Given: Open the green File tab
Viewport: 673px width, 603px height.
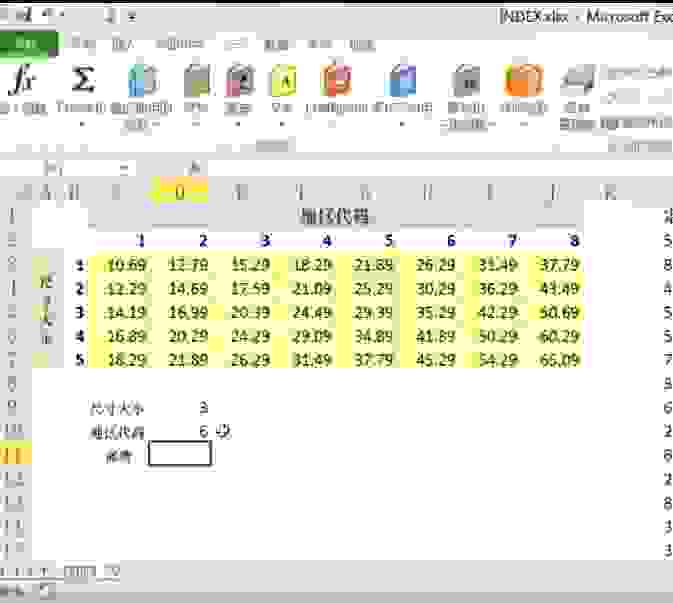Looking at the screenshot, I should coord(28,43).
